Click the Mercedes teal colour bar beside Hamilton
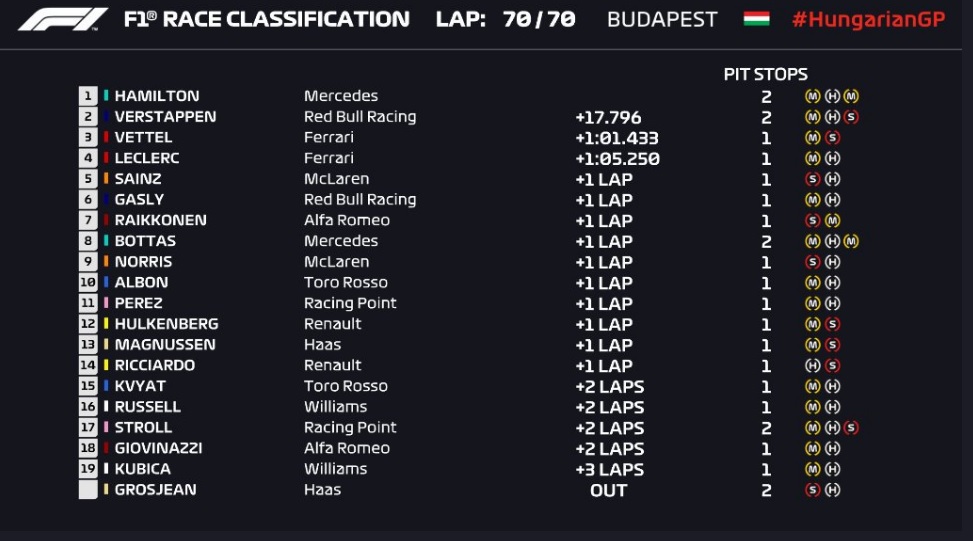This screenshot has width=973, height=541. tap(106, 96)
